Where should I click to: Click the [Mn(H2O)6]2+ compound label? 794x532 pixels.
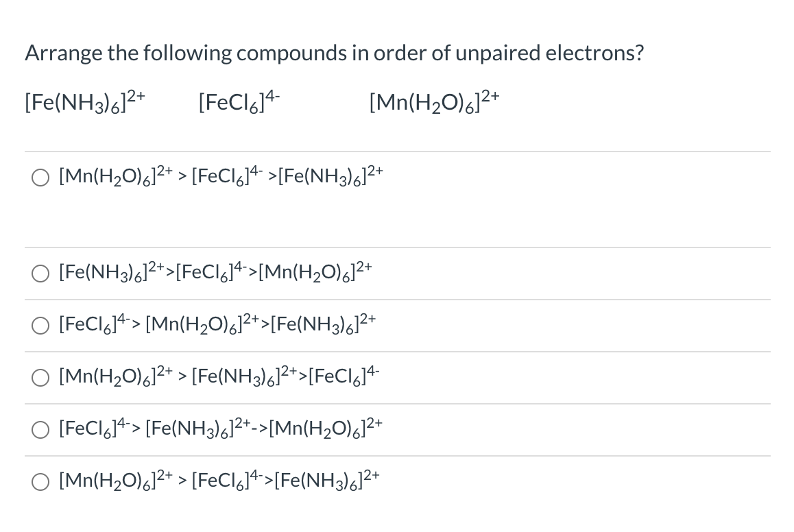click(x=433, y=101)
